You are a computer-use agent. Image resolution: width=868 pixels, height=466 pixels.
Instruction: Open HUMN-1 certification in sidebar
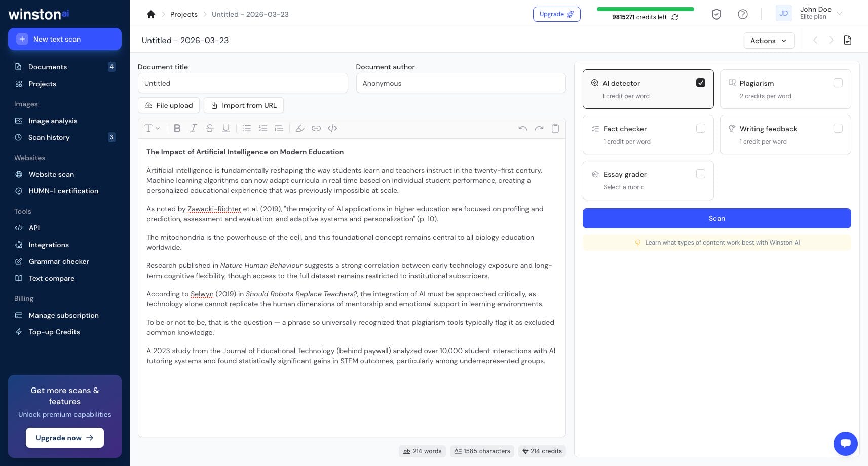tap(65, 191)
